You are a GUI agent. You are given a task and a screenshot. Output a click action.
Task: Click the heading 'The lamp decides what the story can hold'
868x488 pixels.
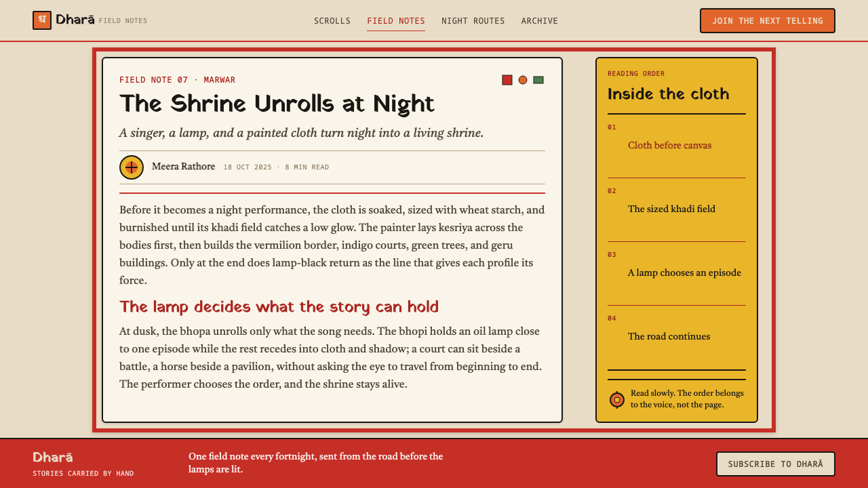279,307
